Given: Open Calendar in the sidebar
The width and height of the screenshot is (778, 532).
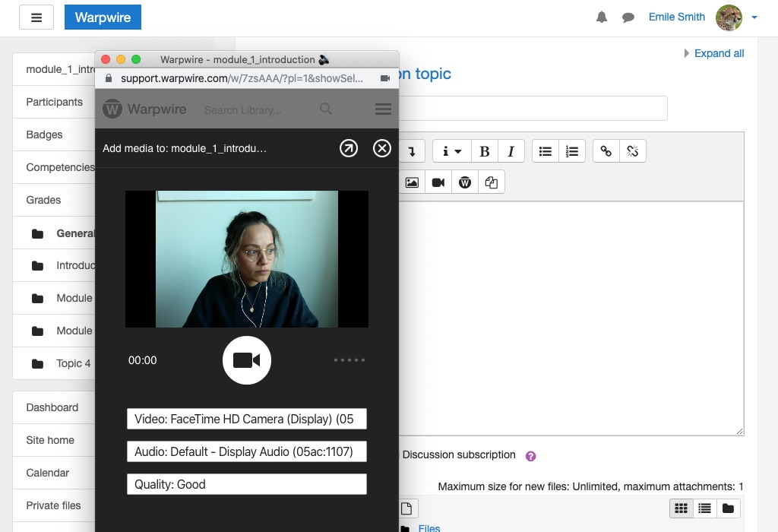Looking at the screenshot, I should tap(54, 473).
